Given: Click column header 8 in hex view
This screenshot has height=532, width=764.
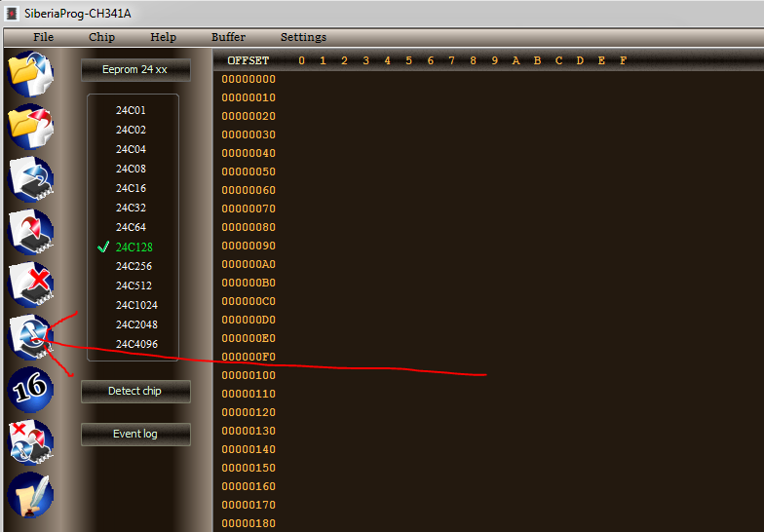Looking at the screenshot, I should 474,60.
